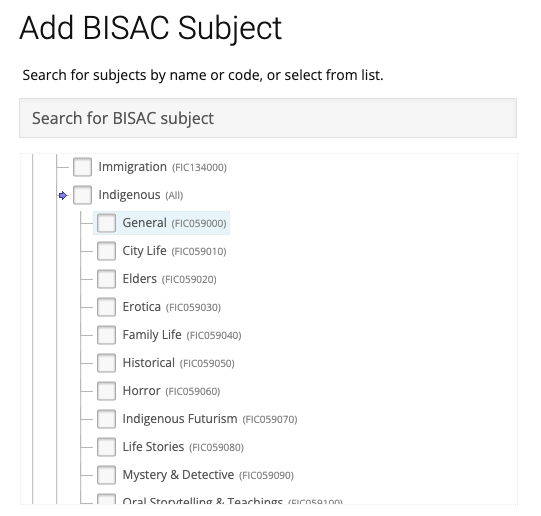Enable the Mystery & Detective checkbox
541x516 pixels.
(106, 475)
